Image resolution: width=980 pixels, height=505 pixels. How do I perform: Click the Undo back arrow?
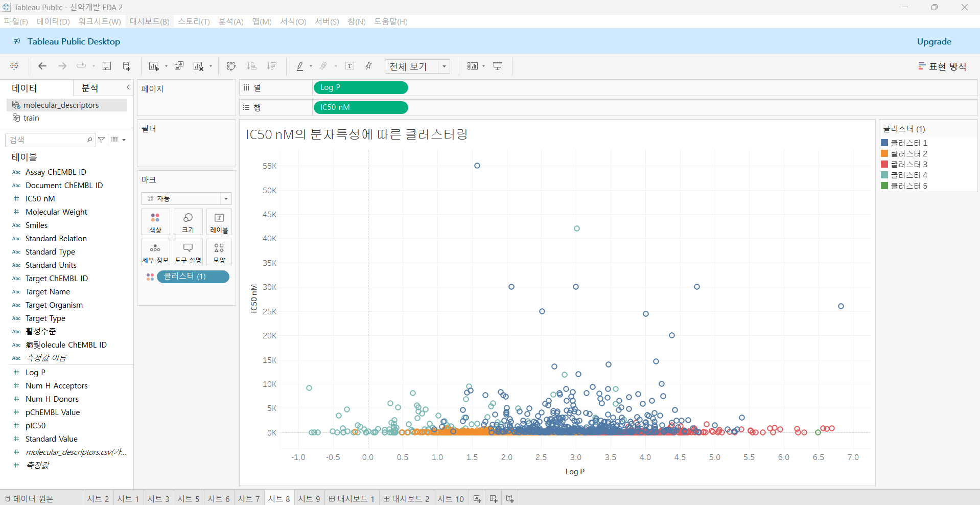tap(42, 66)
